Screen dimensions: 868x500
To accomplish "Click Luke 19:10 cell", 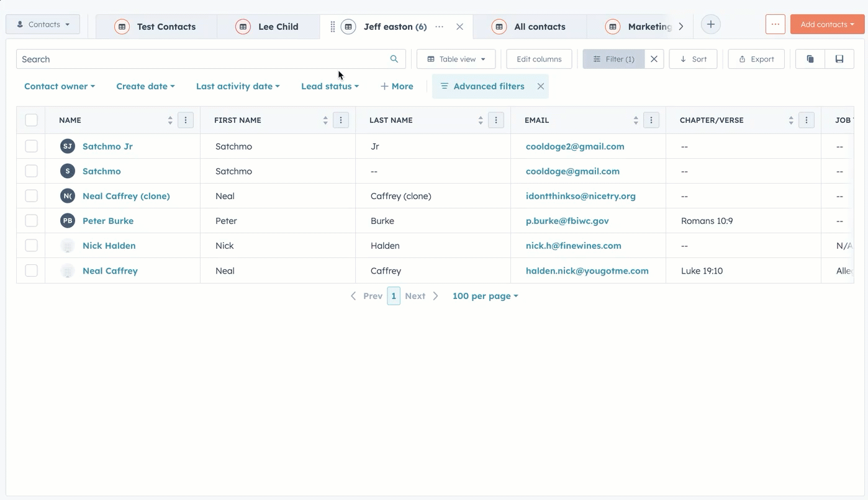I will [x=702, y=270].
